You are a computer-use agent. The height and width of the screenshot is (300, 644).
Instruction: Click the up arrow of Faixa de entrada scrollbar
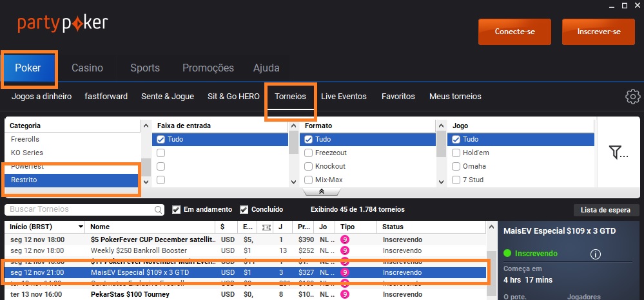click(293, 126)
